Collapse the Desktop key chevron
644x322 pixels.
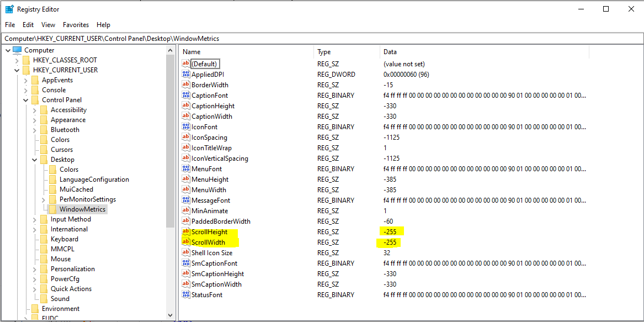click(35, 160)
